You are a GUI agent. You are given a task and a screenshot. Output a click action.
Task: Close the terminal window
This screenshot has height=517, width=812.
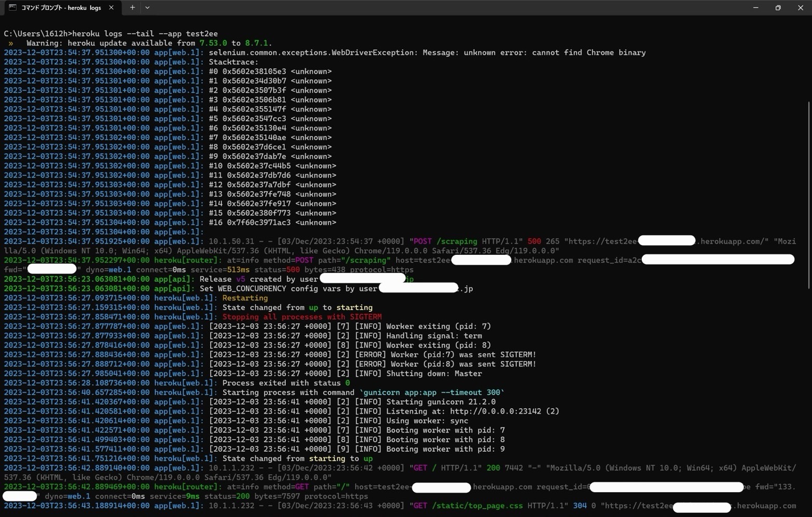(x=800, y=8)
